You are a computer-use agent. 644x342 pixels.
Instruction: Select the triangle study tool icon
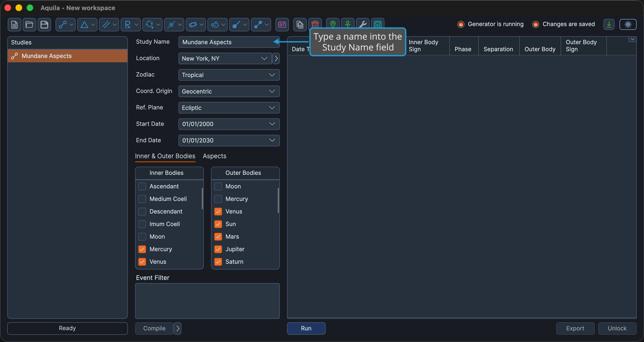click(84, 25)
